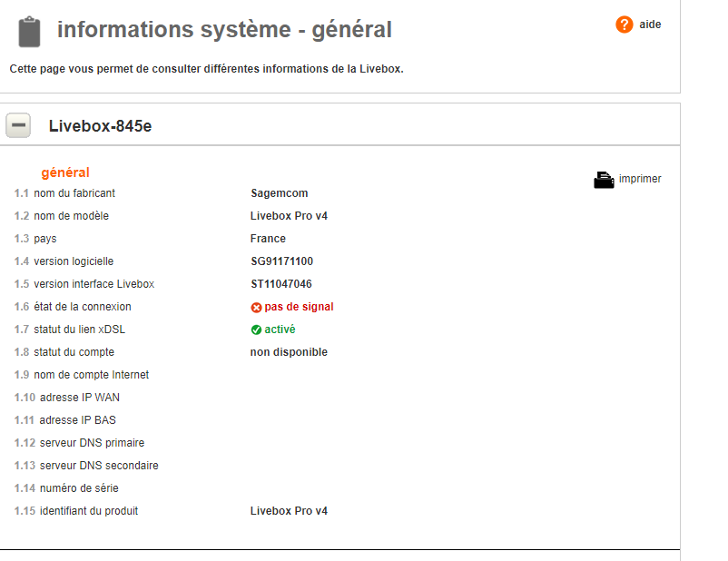Click the green check icon beside activé
Screen dimensions: 728x561
pos(255,330)
